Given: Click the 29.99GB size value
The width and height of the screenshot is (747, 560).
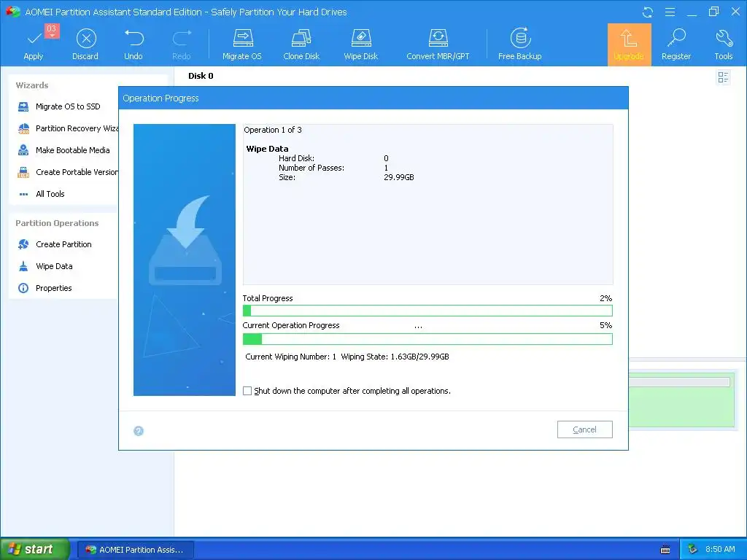Looking at the screenshot, I should tap(399, 178).
